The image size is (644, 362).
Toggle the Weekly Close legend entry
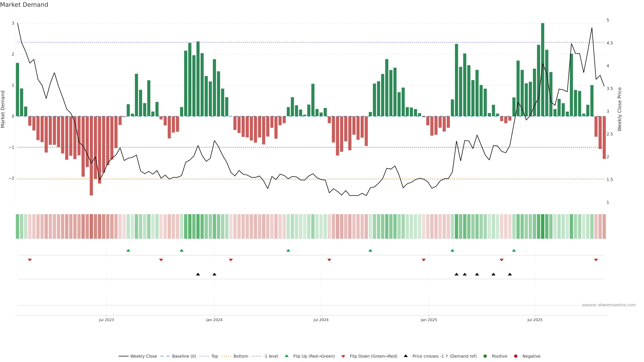tap(144, 356)
